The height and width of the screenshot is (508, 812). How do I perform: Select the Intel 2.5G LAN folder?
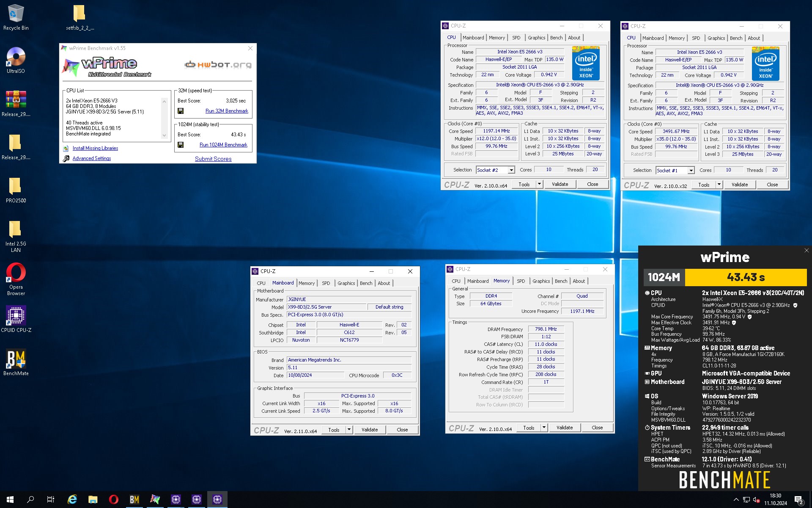16,236
